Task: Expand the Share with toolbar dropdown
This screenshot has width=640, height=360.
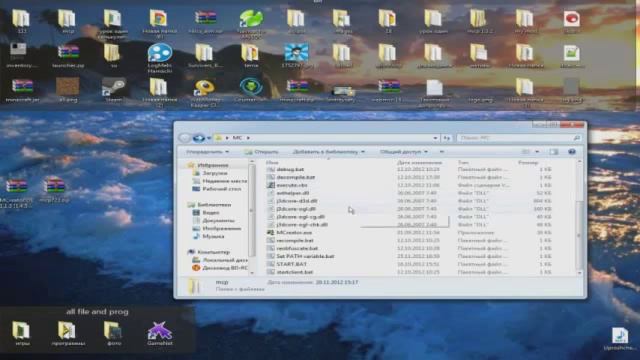Action: pos(404,152)
